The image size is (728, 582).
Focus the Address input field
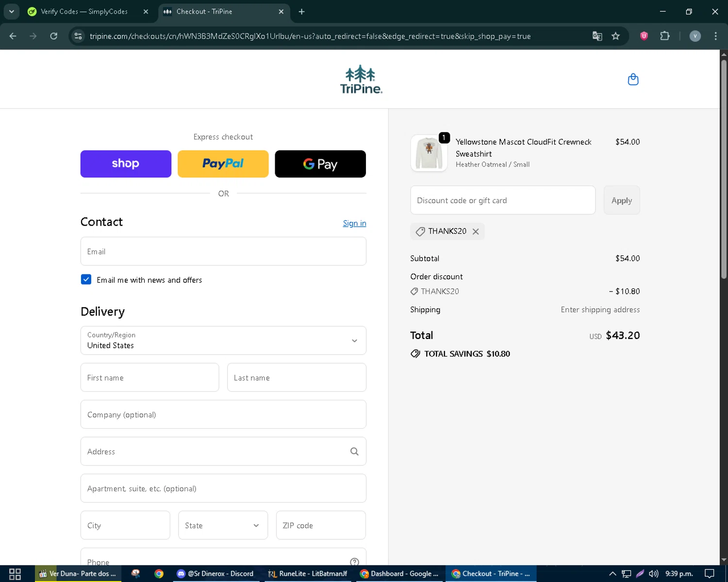[223, 452]
